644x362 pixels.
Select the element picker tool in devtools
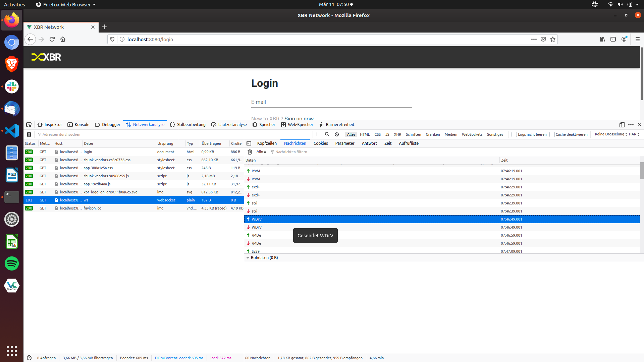click(x=29, y=124)
